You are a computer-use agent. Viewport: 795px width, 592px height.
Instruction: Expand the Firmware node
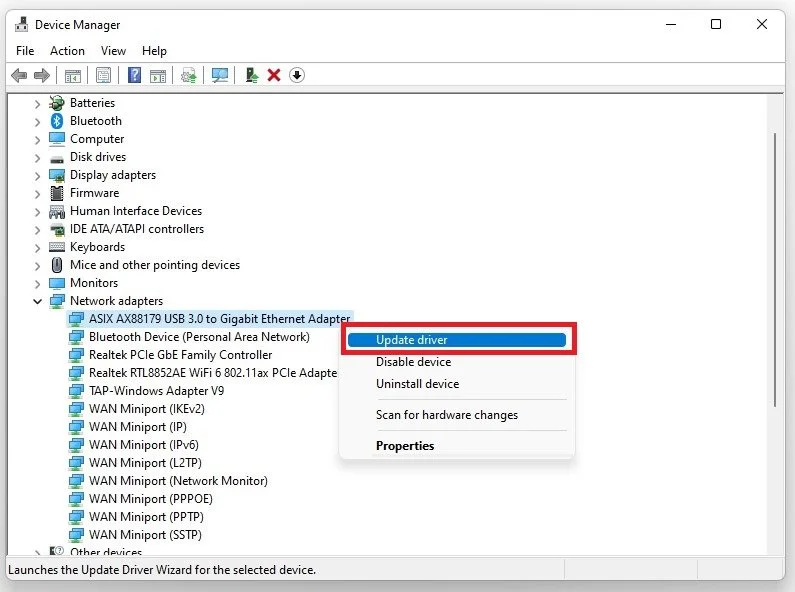(x=37, y=194)
